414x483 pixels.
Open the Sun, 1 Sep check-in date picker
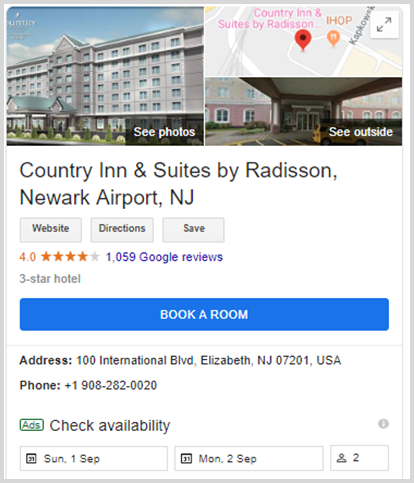coord(94,459)
